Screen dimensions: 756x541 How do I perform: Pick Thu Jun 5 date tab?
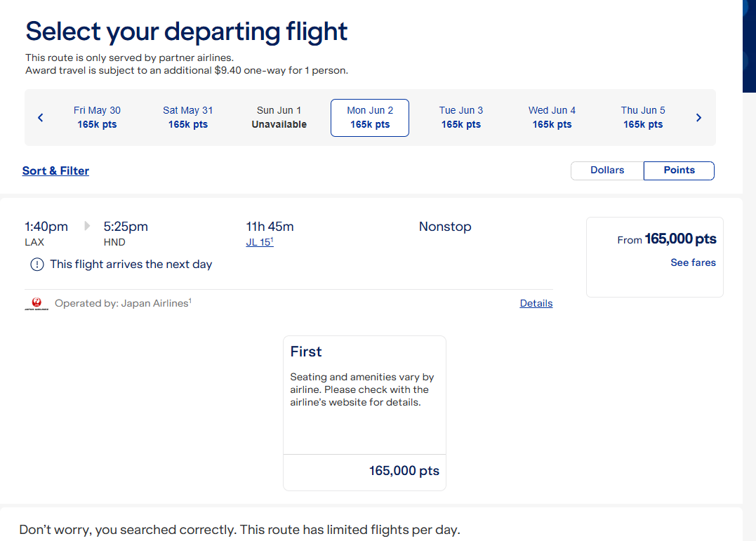pyautogui.click(x=643, y=117)
